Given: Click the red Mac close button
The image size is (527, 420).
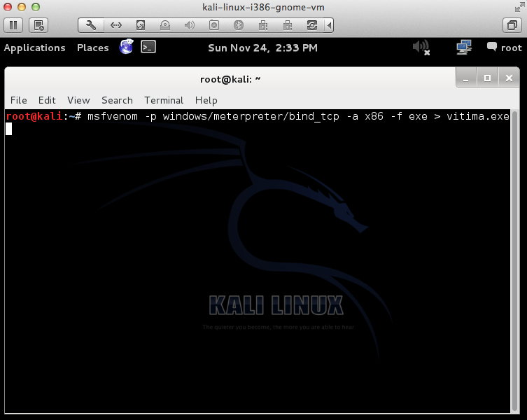Looking at the screenshot, I should (x=8, y=7).
